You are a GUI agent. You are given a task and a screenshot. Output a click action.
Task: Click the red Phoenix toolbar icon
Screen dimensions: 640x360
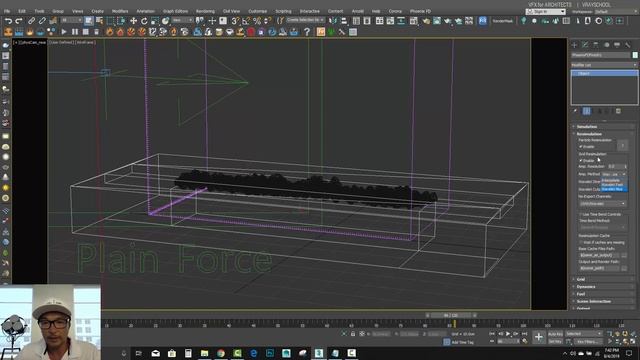[251, 32]
